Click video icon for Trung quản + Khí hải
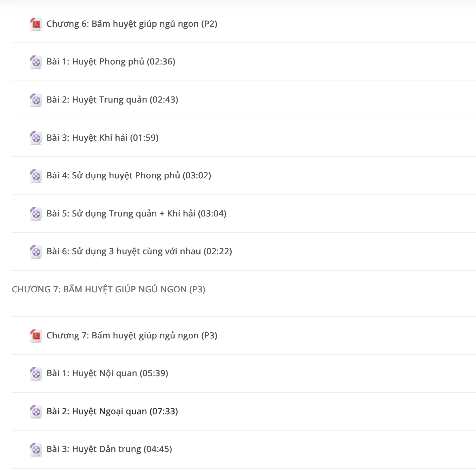 pyautogui.click(x=36, y=214)
